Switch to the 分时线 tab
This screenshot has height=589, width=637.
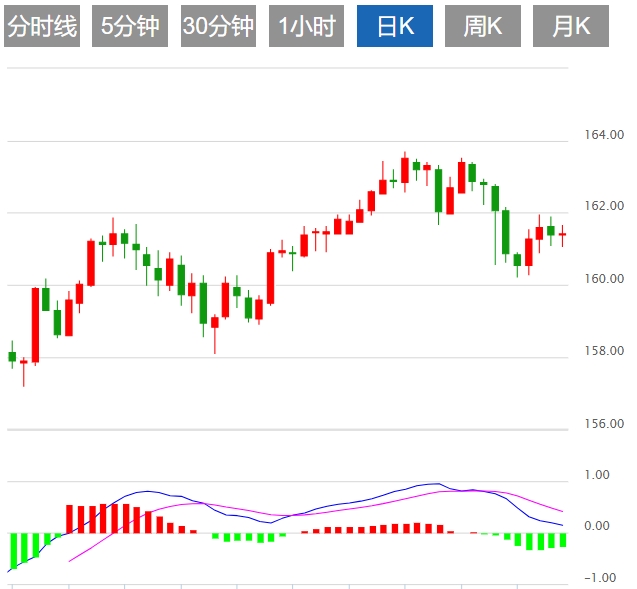tap(42, 27)
